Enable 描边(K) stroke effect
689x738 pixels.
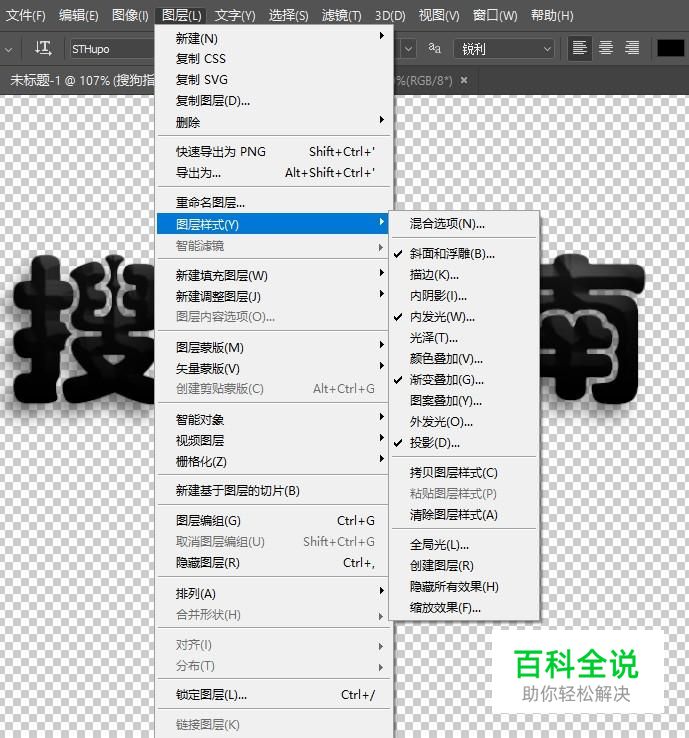click(x=464, y=275)
